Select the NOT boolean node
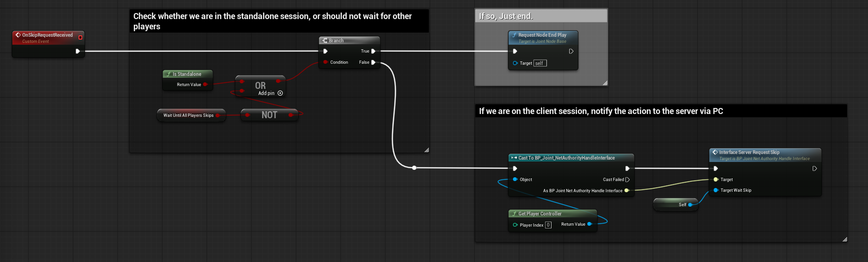This screenshot has height=262, width=868. click(269, 115)
